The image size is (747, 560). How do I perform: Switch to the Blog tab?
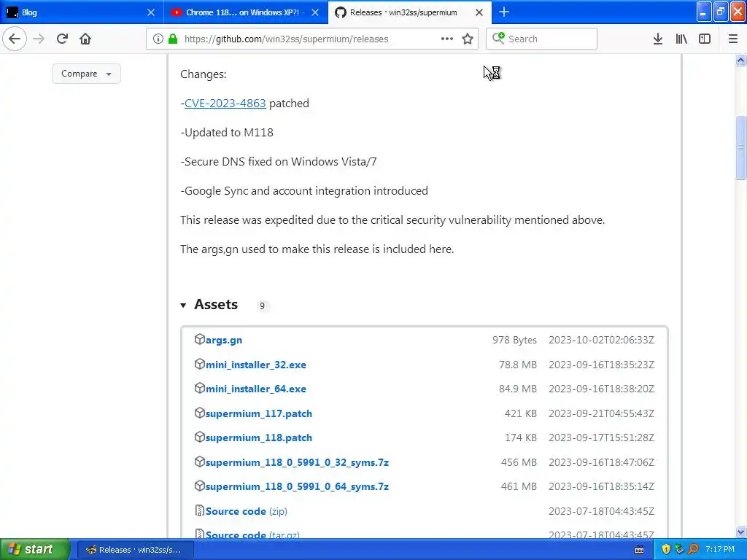(81, 12)
